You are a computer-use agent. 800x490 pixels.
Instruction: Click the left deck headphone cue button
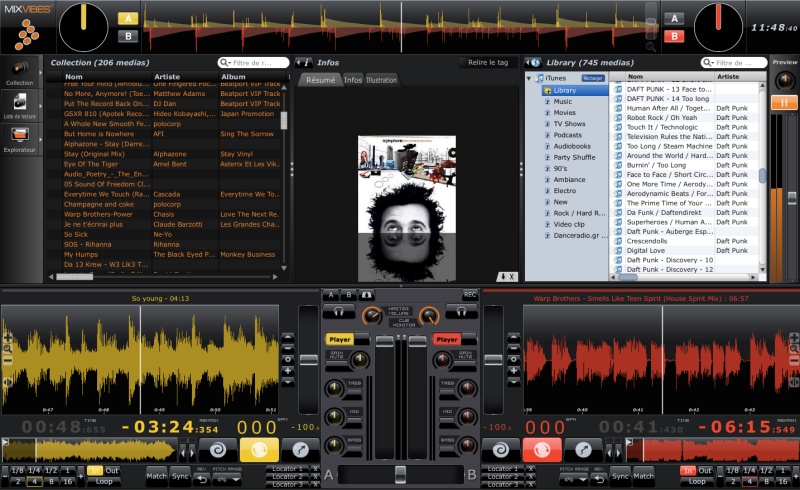(338, 311)
